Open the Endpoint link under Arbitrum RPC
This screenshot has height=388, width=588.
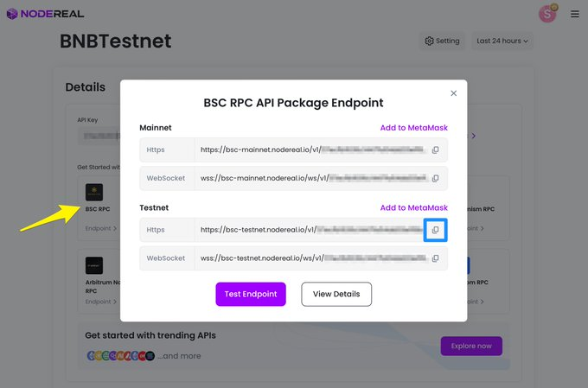coord(100,302)
